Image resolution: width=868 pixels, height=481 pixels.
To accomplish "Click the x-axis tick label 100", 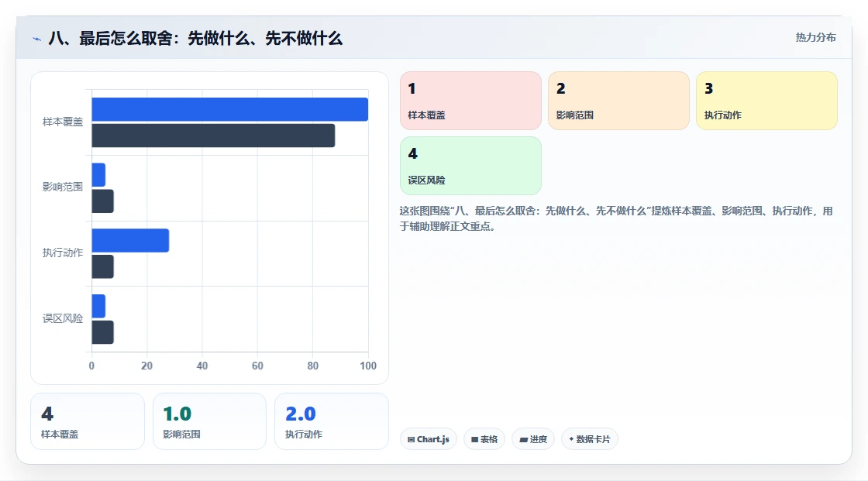I will 368,366.
